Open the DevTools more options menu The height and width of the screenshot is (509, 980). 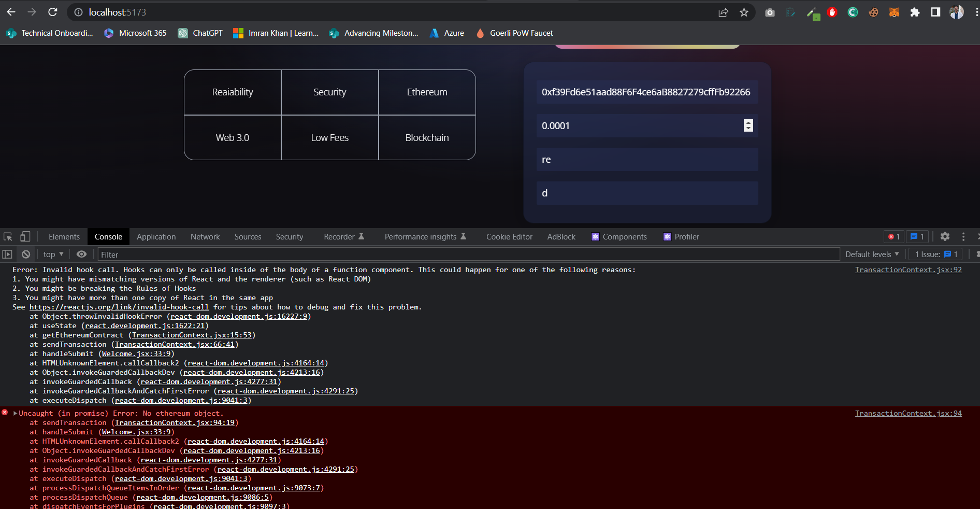(963, 237)
